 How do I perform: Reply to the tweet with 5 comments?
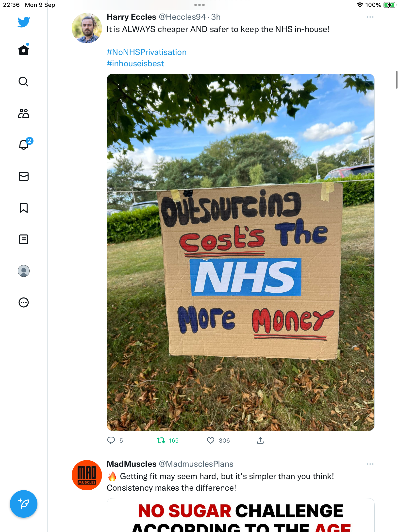[x=111, y=440]
